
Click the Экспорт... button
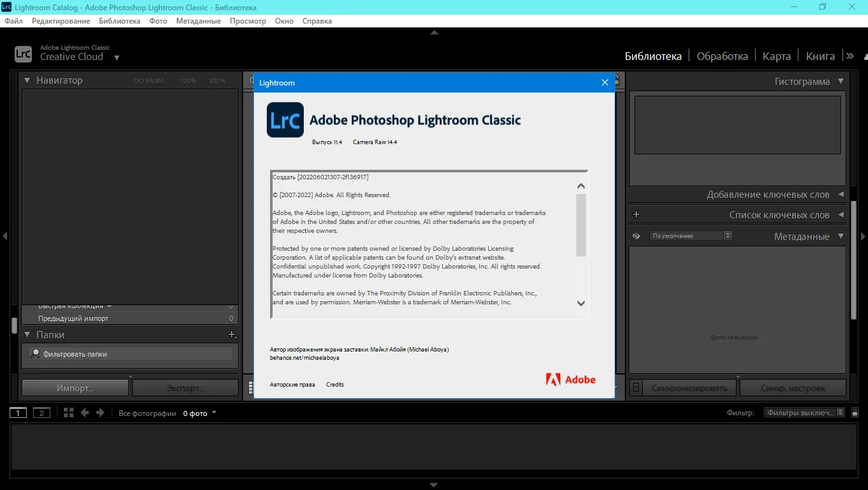pyautogui.click(x=185, y=388)
